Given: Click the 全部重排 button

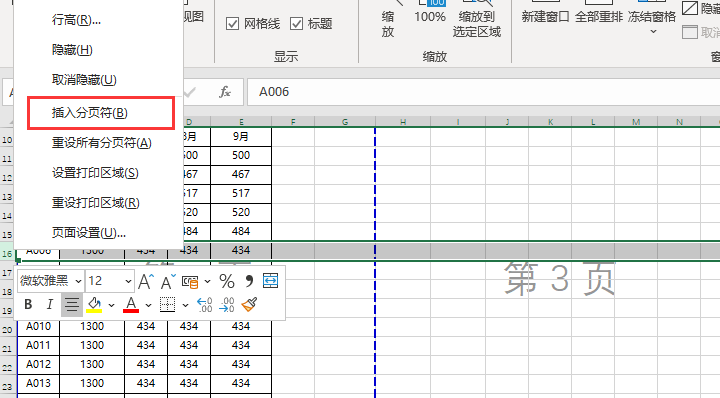Looking at the screenshot, I should [x=598, y=17].
